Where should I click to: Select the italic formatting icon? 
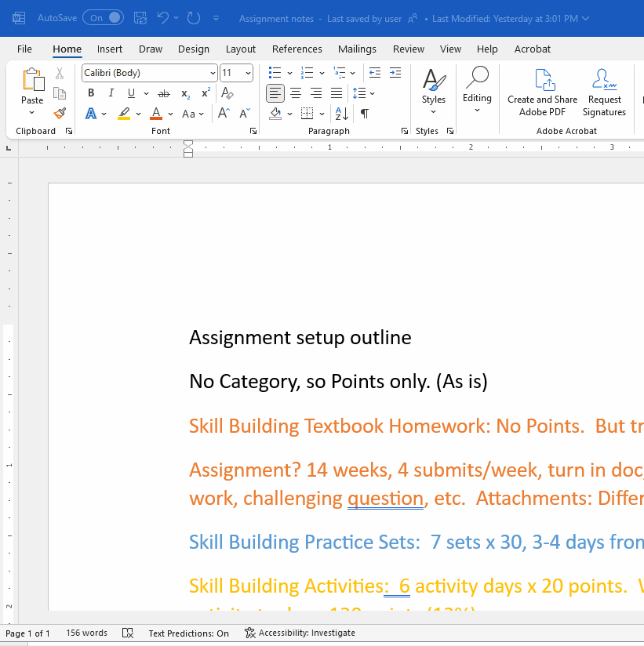pos(111,93)
